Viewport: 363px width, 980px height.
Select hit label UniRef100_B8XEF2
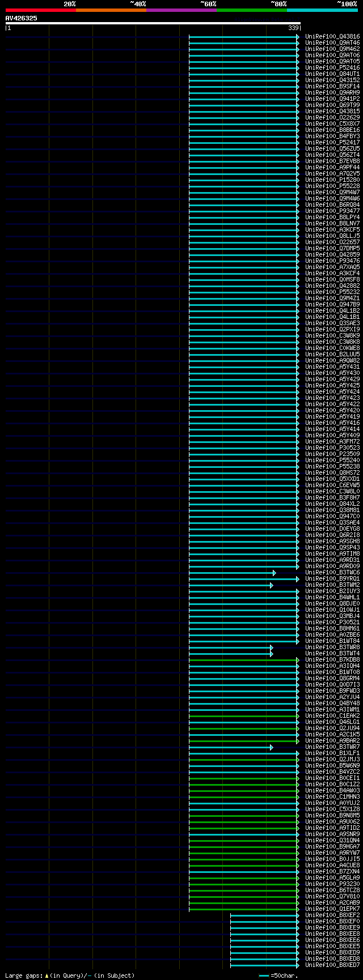coord(332,915)
